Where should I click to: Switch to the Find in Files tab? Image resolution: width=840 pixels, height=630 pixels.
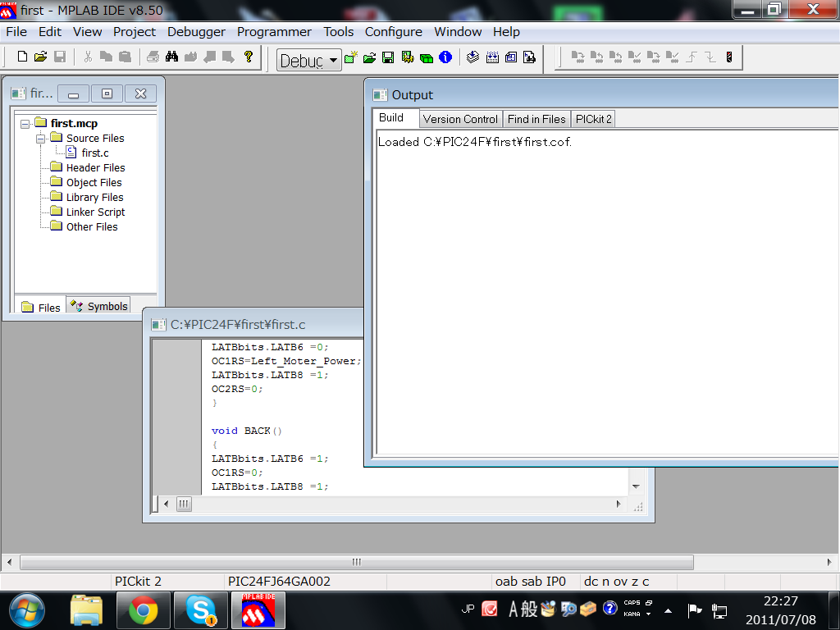click(x=536, y=119)
